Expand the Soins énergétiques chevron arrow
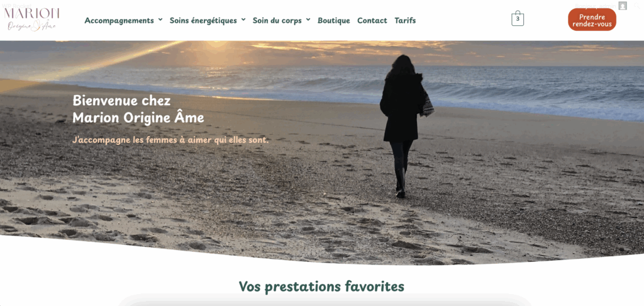 click(x=243, y=20)
